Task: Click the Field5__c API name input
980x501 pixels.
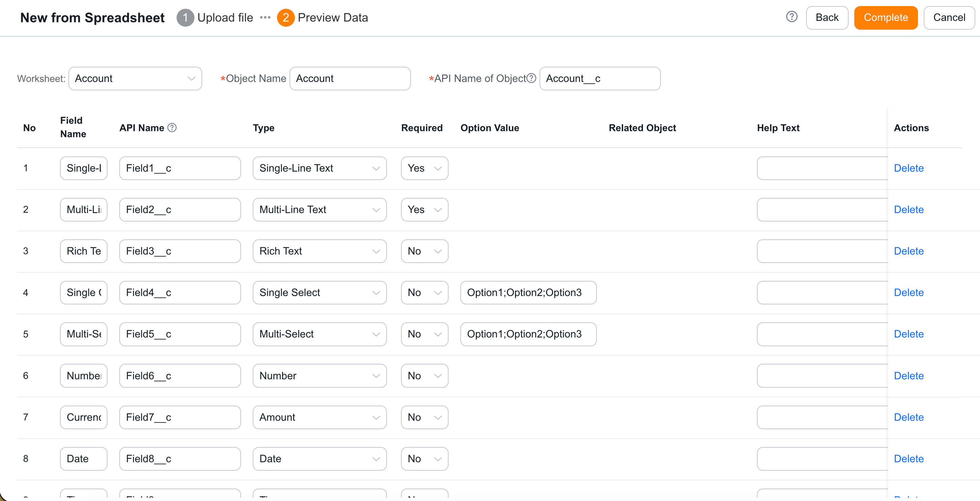Action: tap(180, 334)
